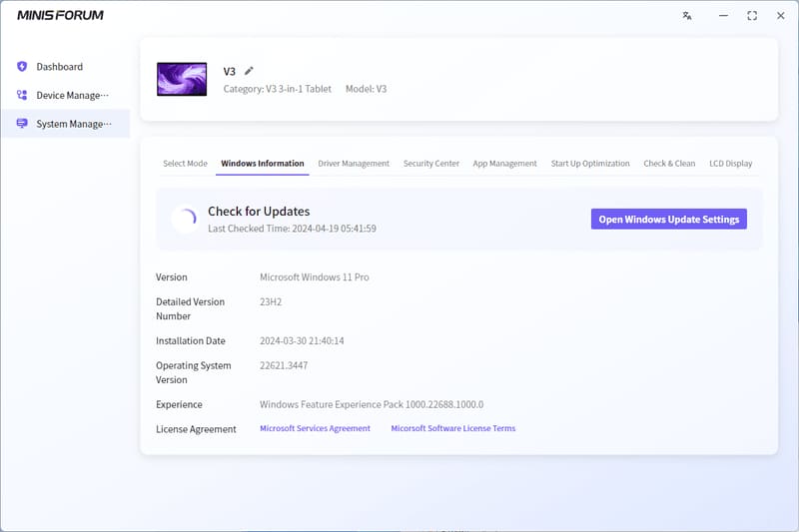
Task: Open Microsoft Software License Terms link
Action: coord(453,428)
